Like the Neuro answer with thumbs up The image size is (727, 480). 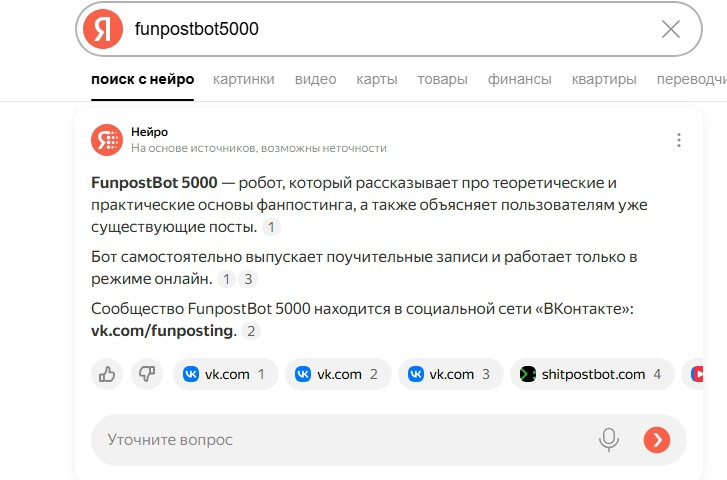point(106,374)
